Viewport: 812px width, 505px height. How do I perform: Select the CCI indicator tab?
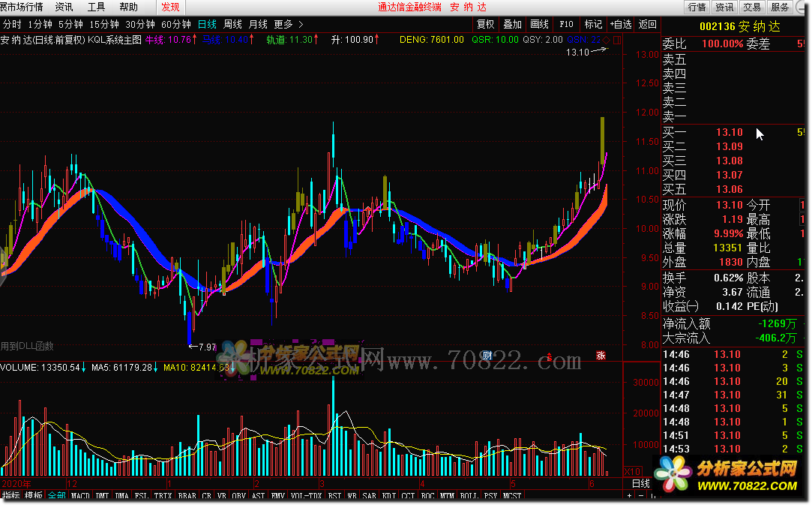coord(408,496)
